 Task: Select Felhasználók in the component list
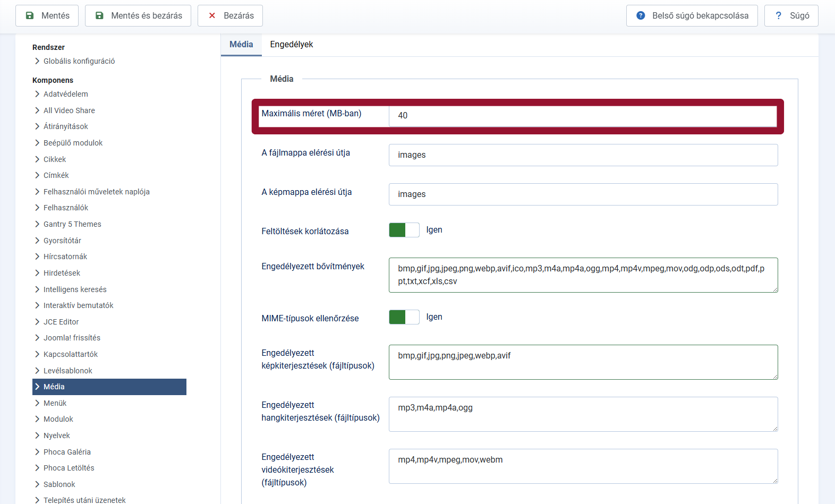pyautogui.click(x=66, y=208)
